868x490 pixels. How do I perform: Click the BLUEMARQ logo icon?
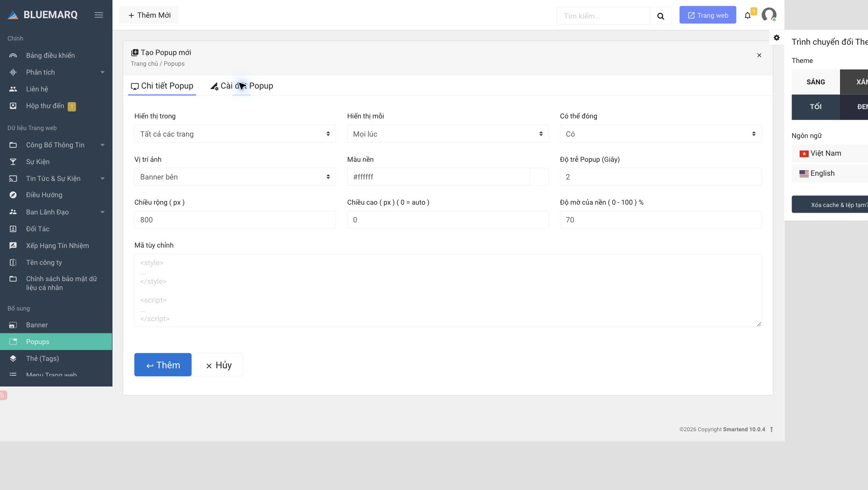(13, 15)
